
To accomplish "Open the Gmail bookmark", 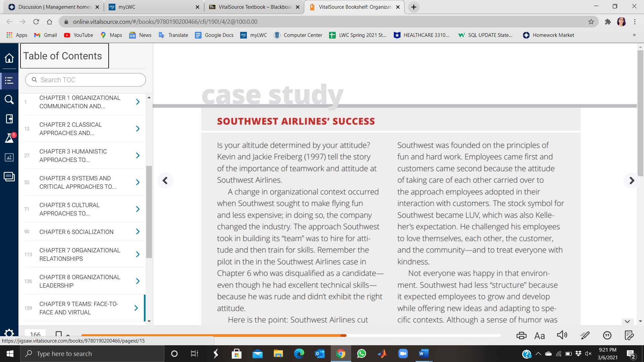I will 46,35.
